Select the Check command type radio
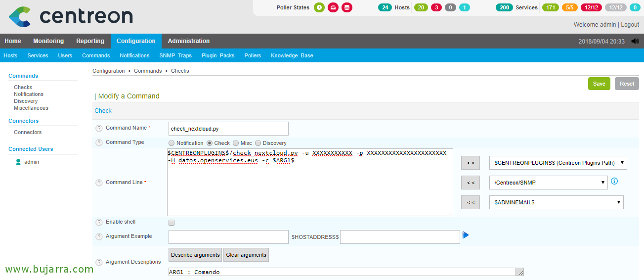 click(x=210, y=143)
